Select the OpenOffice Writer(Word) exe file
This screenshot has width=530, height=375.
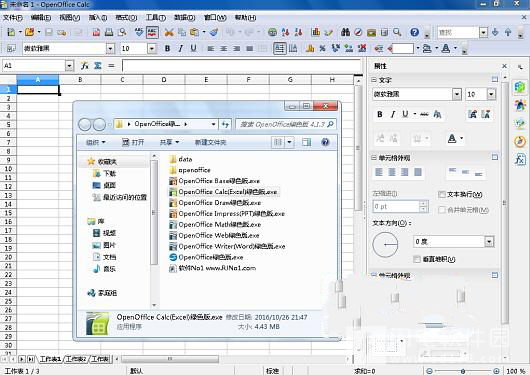[x=227, y=246]
